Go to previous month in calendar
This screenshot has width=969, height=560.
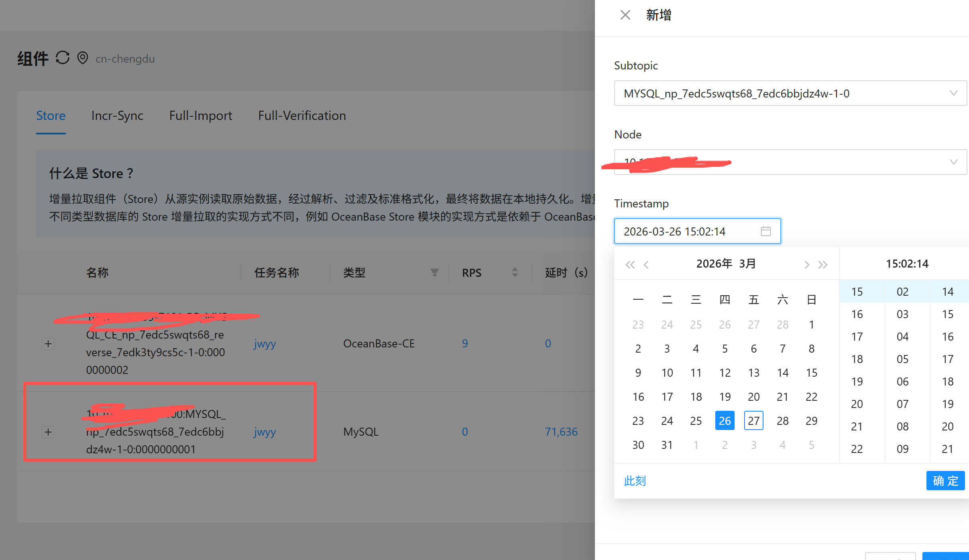[646, 265]
